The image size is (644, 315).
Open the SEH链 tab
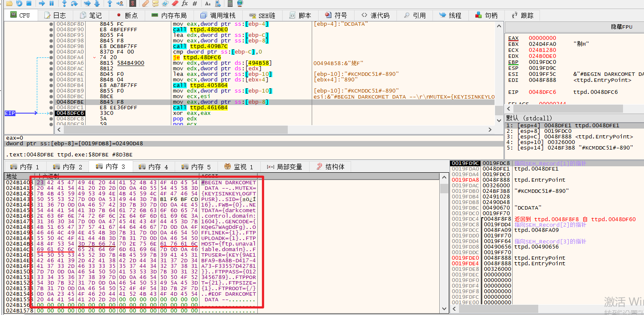tap(262, 15)
